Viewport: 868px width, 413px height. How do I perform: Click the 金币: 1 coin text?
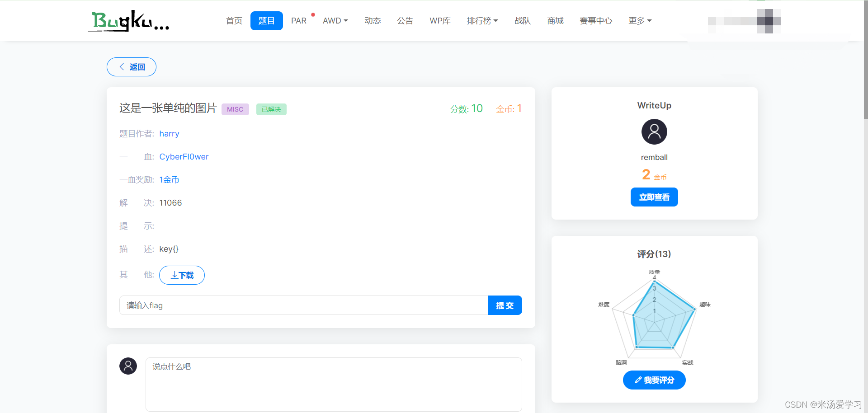[x=509, y=108]
